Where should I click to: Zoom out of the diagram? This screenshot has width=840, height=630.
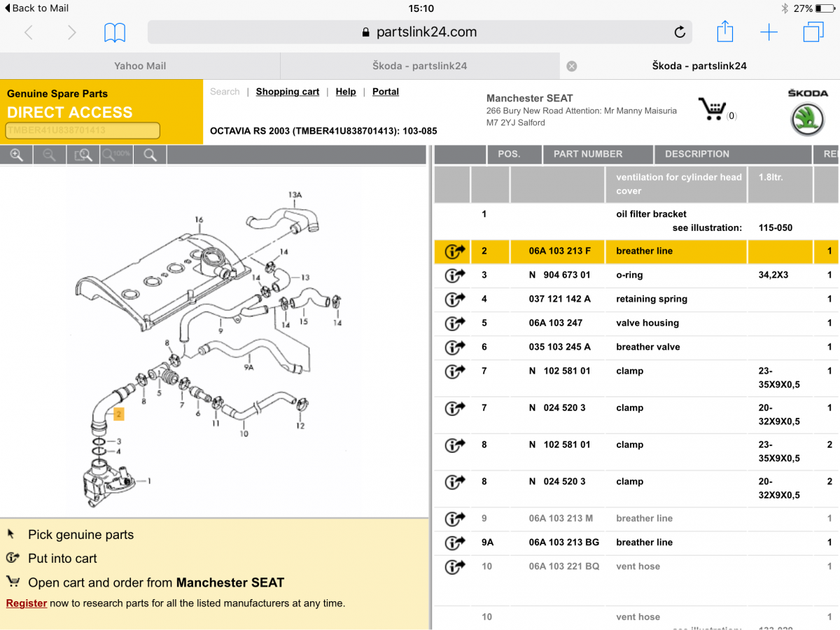(50, 155)
